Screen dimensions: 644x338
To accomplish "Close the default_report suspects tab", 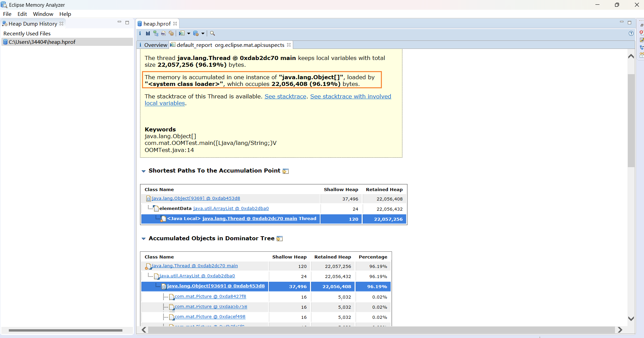I will (x=289, y=45).
